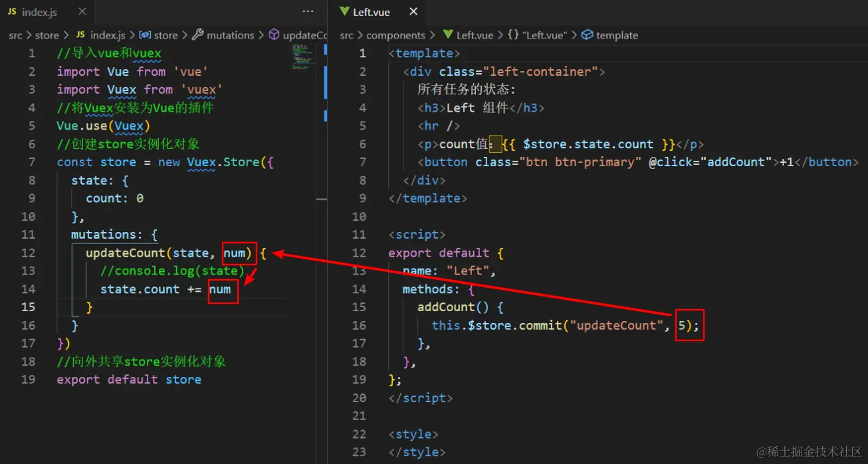Image resolution: width=868 pixels, height=464 pixels.
Task: Select the braces "Left.vue" module breadcrumb
Action: click(x=537, y=35)
